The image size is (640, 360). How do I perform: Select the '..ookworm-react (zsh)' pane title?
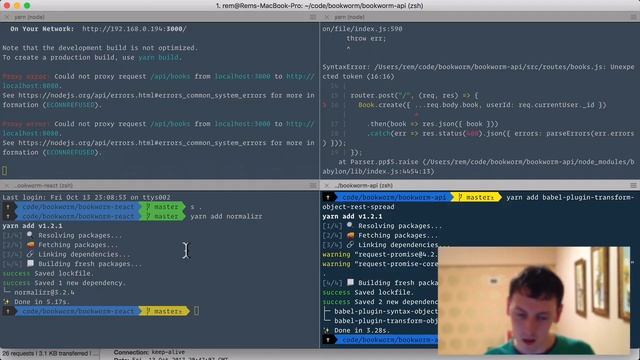[43, 186]
